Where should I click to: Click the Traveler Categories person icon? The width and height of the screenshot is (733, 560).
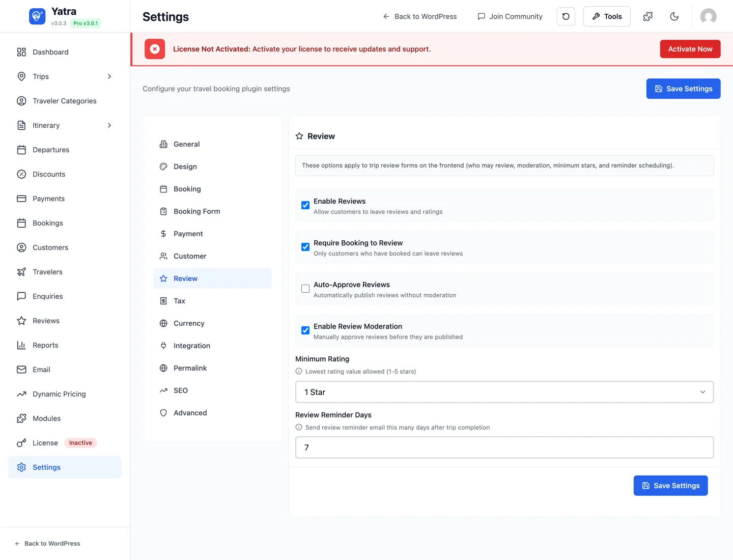click(21, 101)
